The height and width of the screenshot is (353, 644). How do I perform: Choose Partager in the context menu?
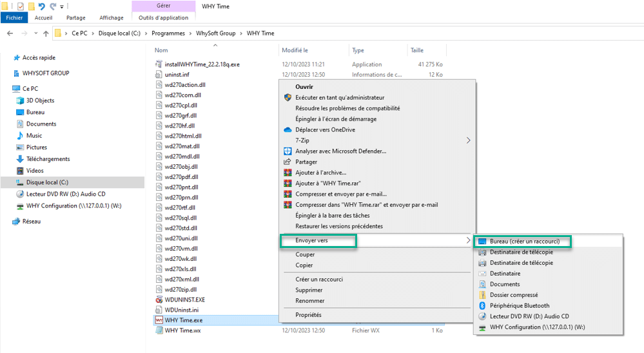306,162
